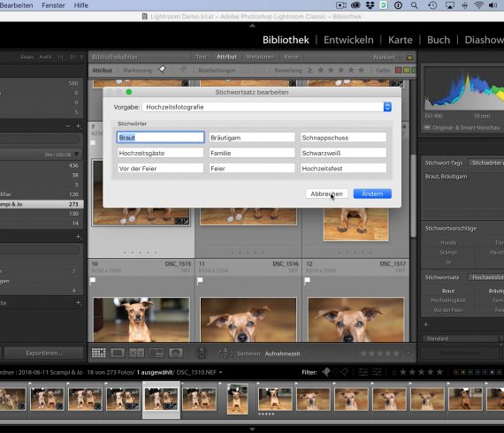The height and width of the screenshot is (433, 504).
Task: Open Time Machine menu bar icon
Action: click(x=432, y=5)
